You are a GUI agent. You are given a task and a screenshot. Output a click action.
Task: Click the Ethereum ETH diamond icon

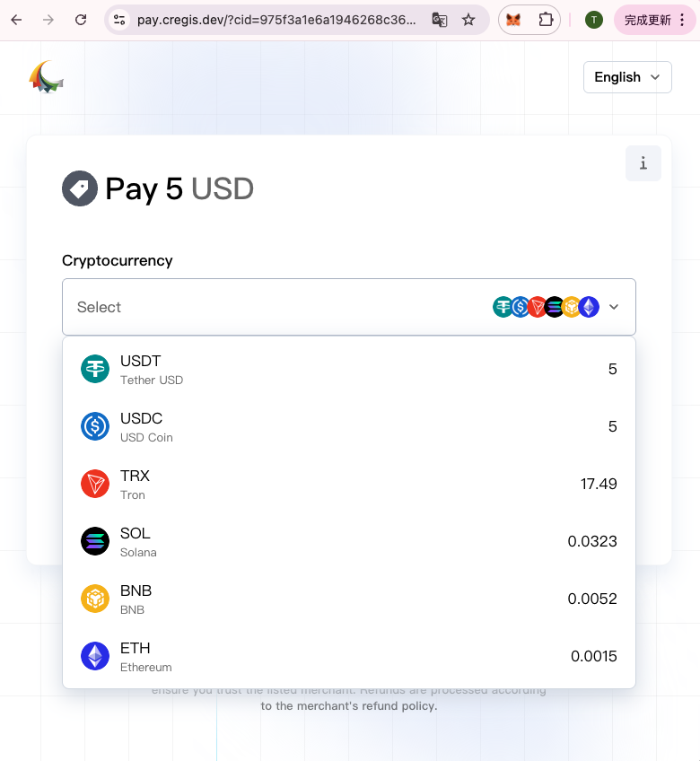click(95, 656)
